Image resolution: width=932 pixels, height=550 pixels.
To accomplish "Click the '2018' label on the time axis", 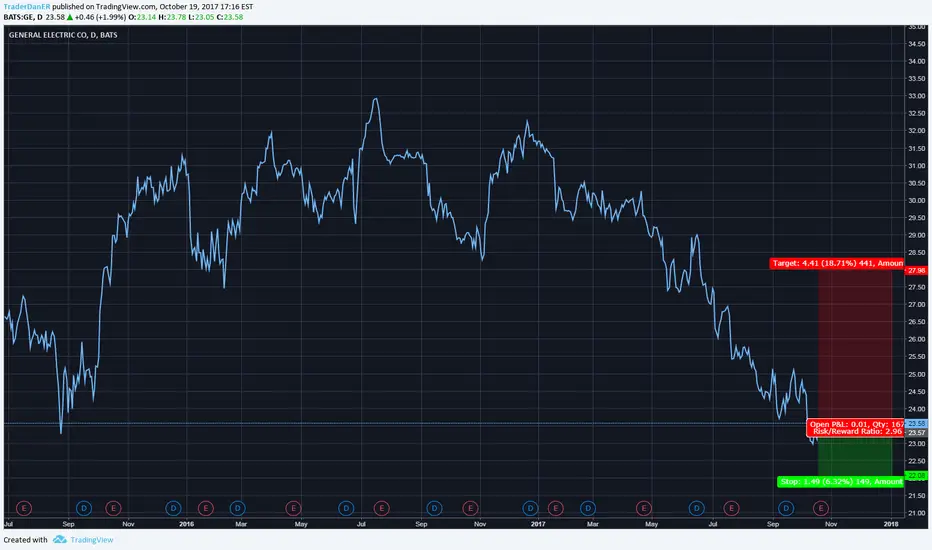I will coord(891,524).
